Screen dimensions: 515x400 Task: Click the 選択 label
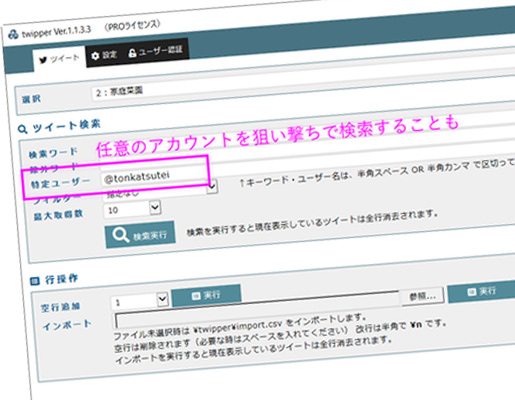pyautogui.click(x=31, y=99)
